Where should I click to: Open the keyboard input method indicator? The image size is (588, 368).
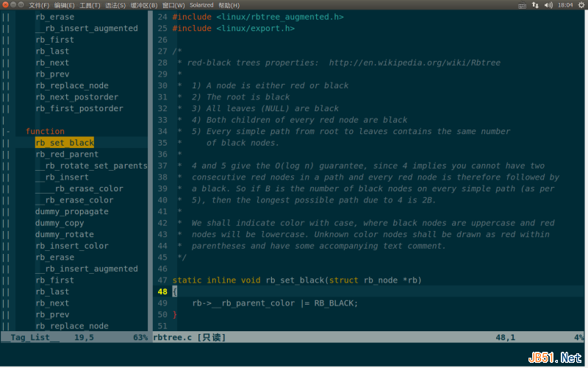coord(522,5)
